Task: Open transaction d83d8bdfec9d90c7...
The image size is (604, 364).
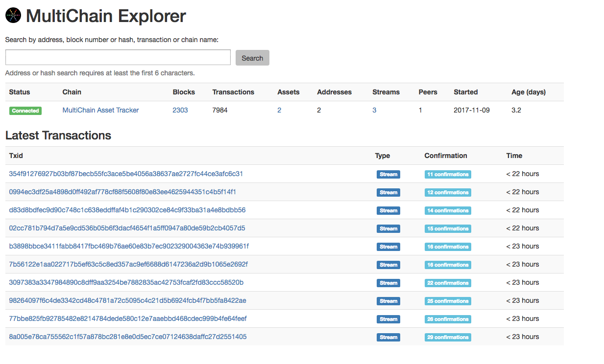Action: (127, 210)
